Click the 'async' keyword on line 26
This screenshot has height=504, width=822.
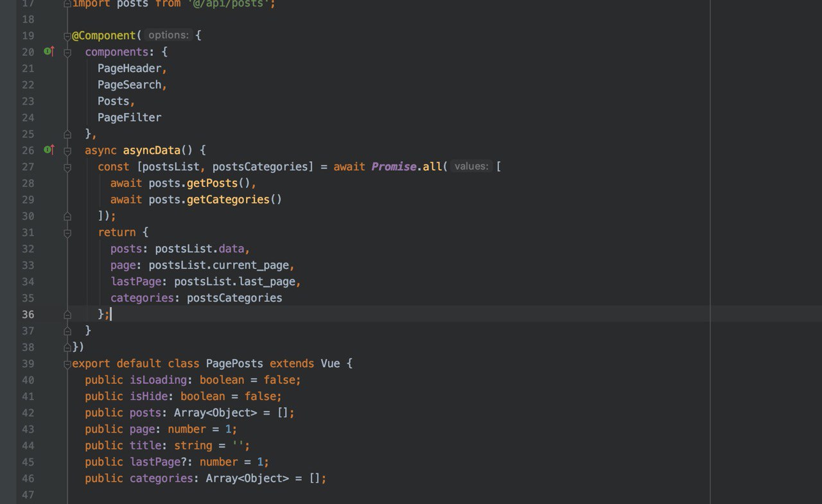pos(101,150)
